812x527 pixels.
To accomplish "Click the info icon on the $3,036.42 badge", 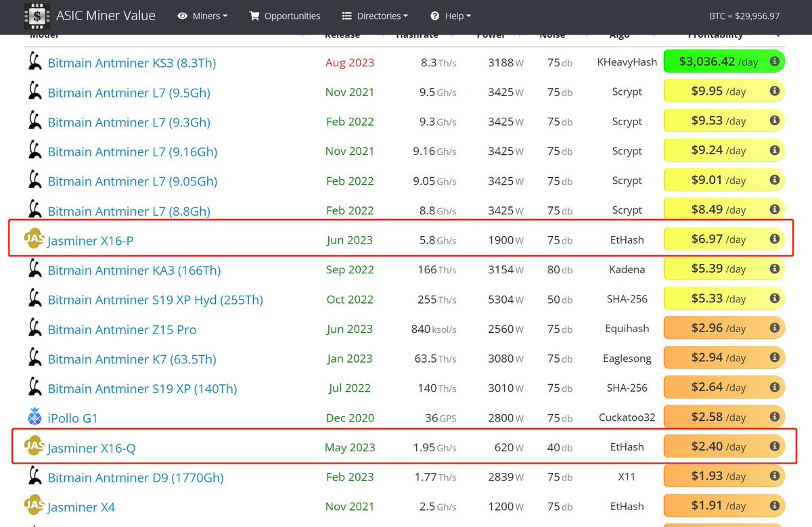I will [x=774, y=61].
